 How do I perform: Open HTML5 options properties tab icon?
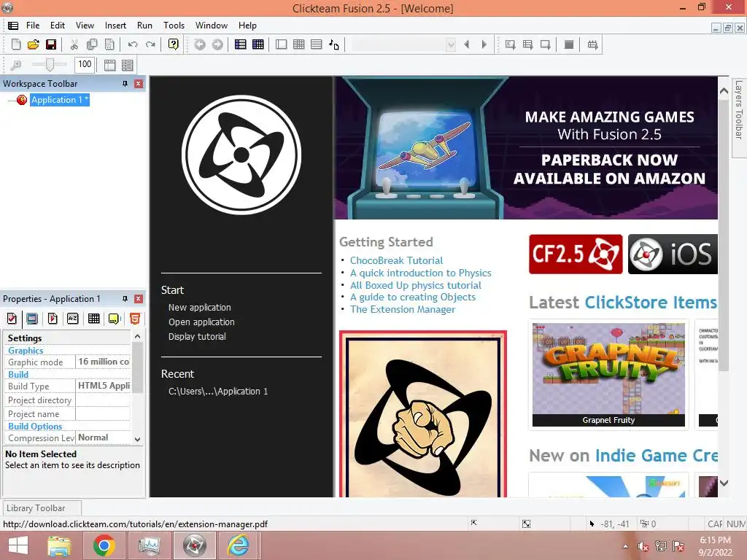(135, 319)
